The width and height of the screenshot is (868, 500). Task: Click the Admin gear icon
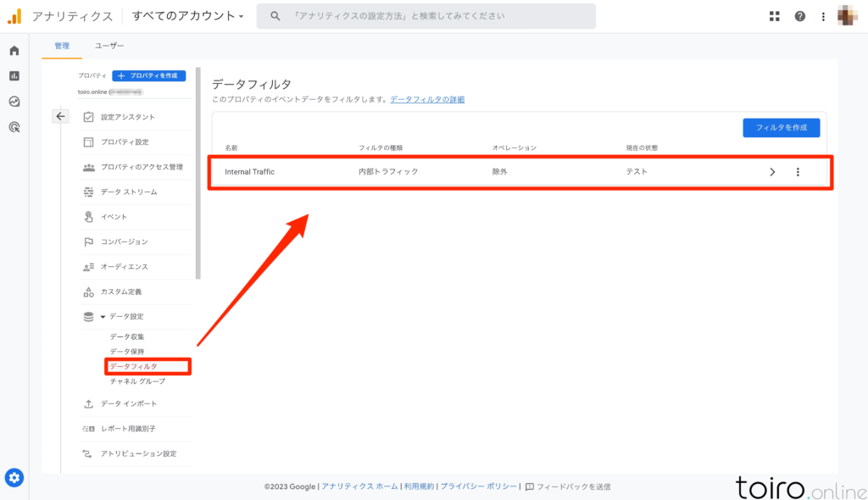point(14,478)
